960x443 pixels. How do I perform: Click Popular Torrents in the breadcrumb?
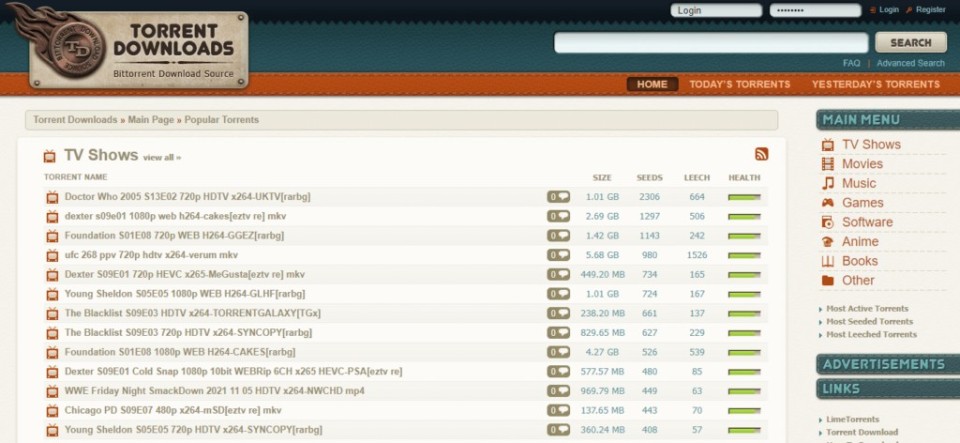(x=222, y=120)
